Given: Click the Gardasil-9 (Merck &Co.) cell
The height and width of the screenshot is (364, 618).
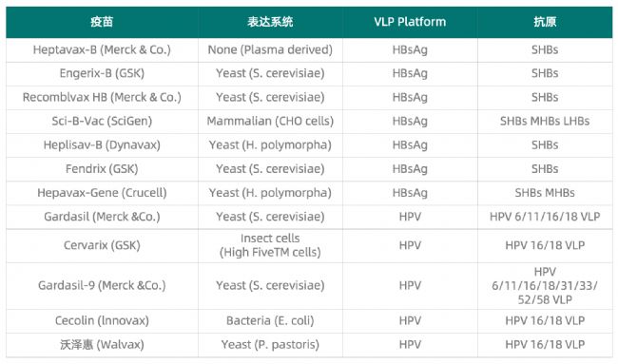Looking at the screenshot, I should [x=102, y=286].
